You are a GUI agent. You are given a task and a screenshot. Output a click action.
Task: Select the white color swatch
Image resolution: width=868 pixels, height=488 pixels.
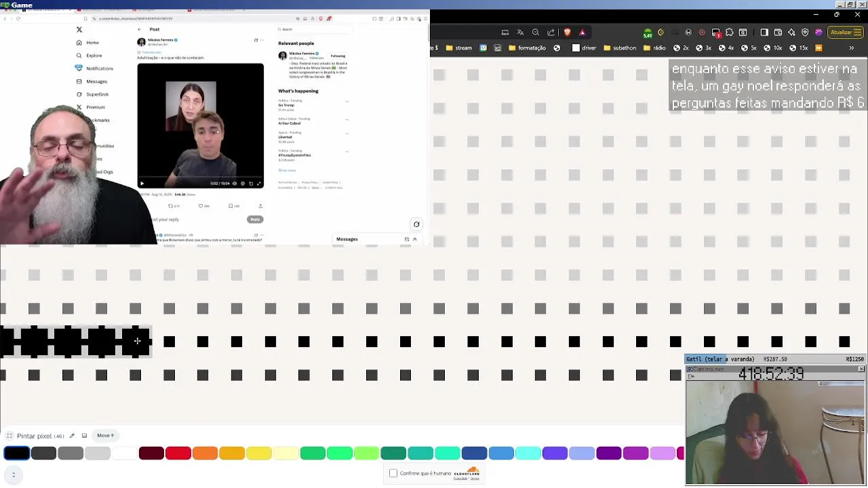[124, 453]
